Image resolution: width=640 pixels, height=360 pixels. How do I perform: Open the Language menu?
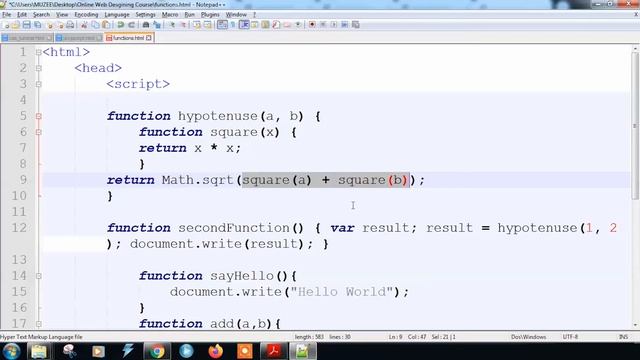(x=117, y=14)
